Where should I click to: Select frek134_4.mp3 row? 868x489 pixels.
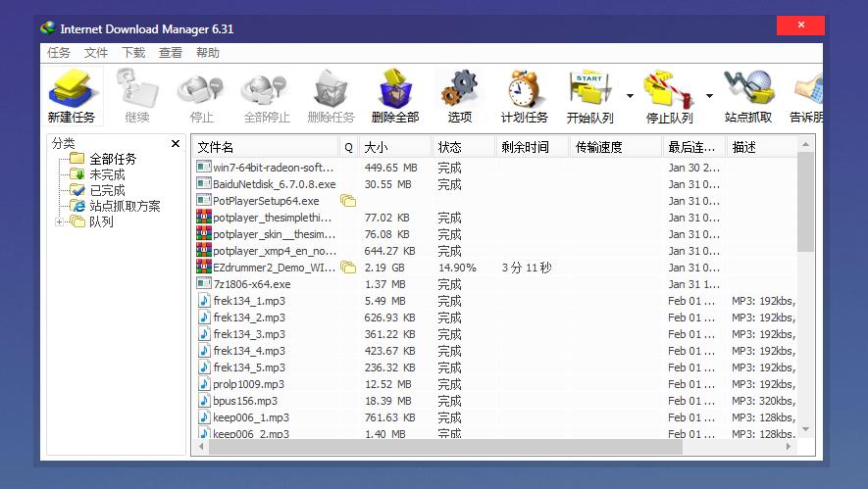click(495, 351)
